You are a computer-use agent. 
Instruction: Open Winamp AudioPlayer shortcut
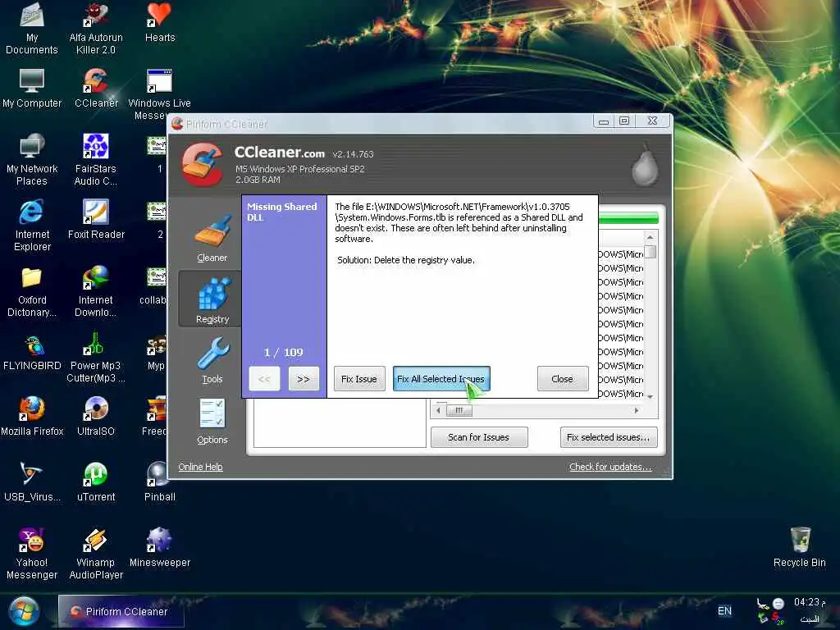pyautogui.click(x=96, y=554)
